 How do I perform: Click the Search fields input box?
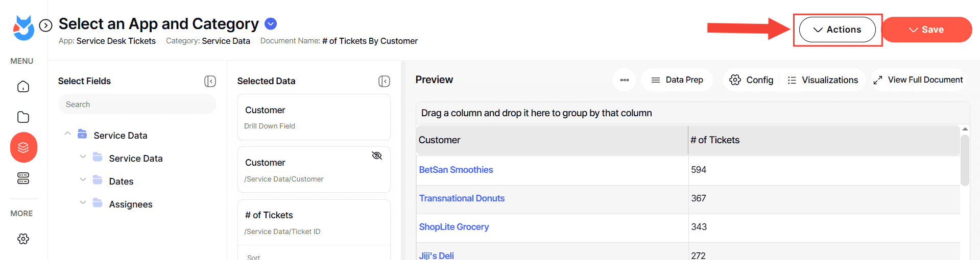point(137,105)
